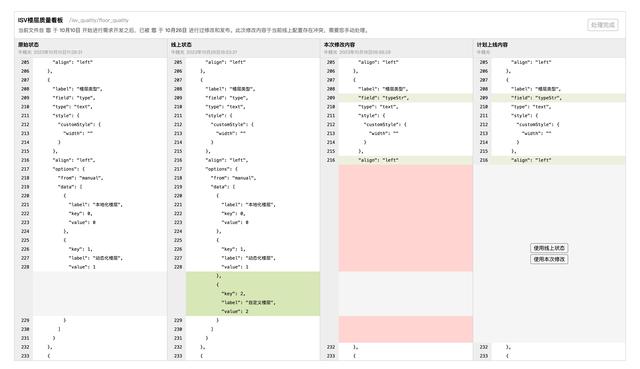Click the highlighted "field": "typeStr" line in 本次修改内容

[x=406, y=98]
